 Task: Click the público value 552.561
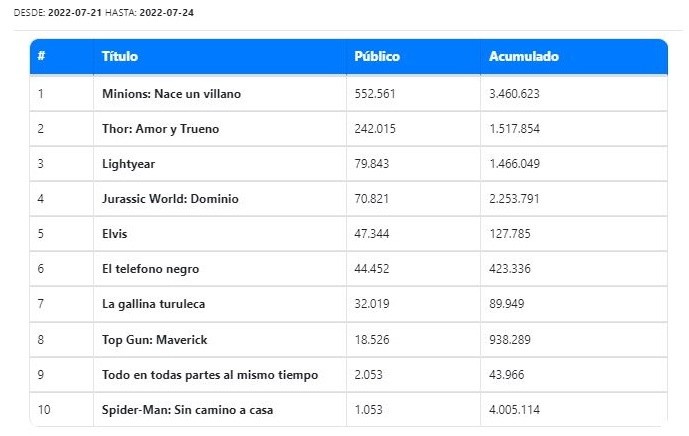[x=376, y=94]
